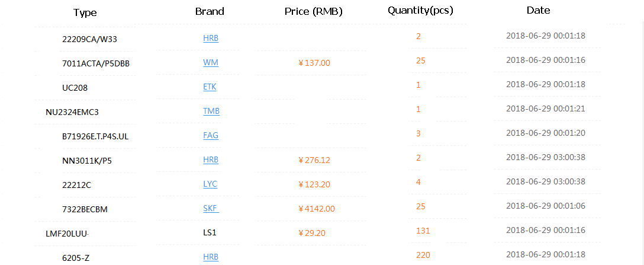Select the Quantity(pcs) column header
644x265 pixels.
(x=420, y=10)
